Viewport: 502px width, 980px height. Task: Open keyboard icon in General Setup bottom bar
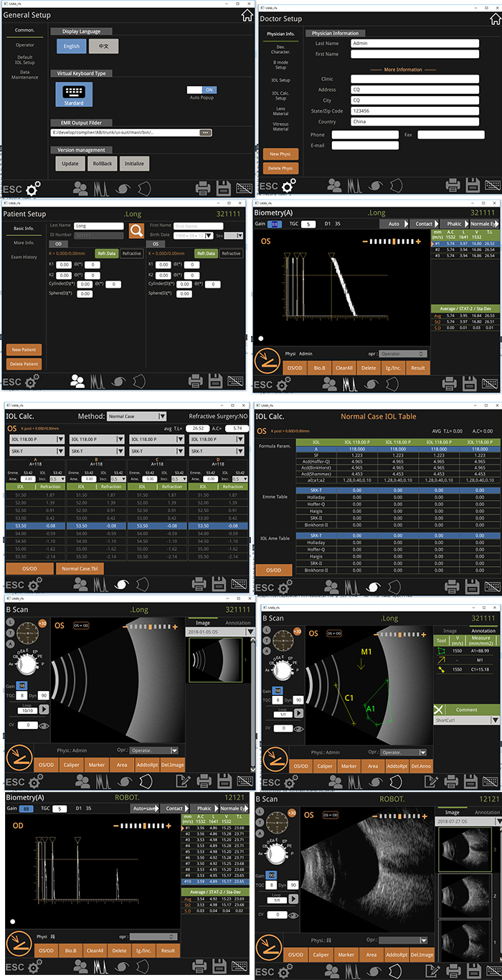245,189
